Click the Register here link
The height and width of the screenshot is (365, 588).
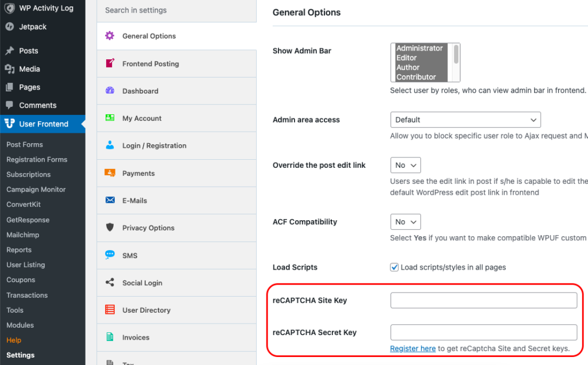(413, 348)
